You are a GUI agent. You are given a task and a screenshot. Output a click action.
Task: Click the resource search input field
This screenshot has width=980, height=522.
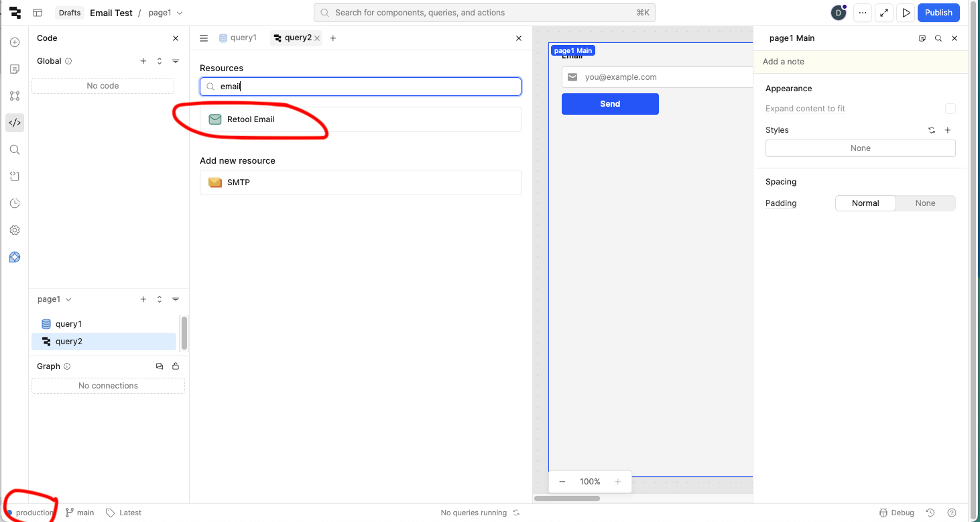coord(365,87)
